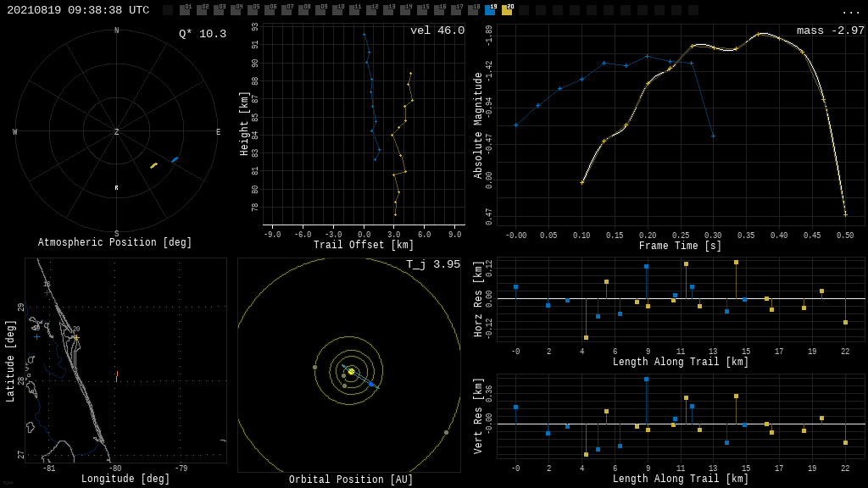Click the 'vel 46.0' label
Image resolution: width=868 pixels, height=488 pixels.
(x=437, y=31)
